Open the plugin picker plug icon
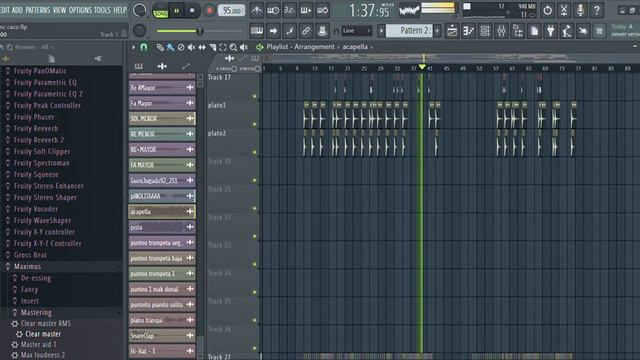 point(551,31)
